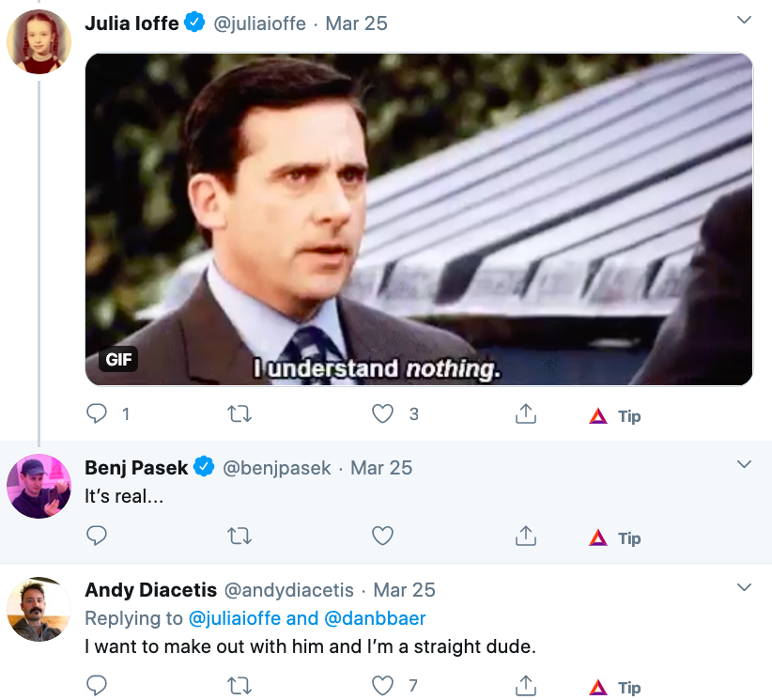Reply to Benj Pasek's "It's real..." tweet
The width and height of the screenshot is (772, 700).
tap(97, 536)
